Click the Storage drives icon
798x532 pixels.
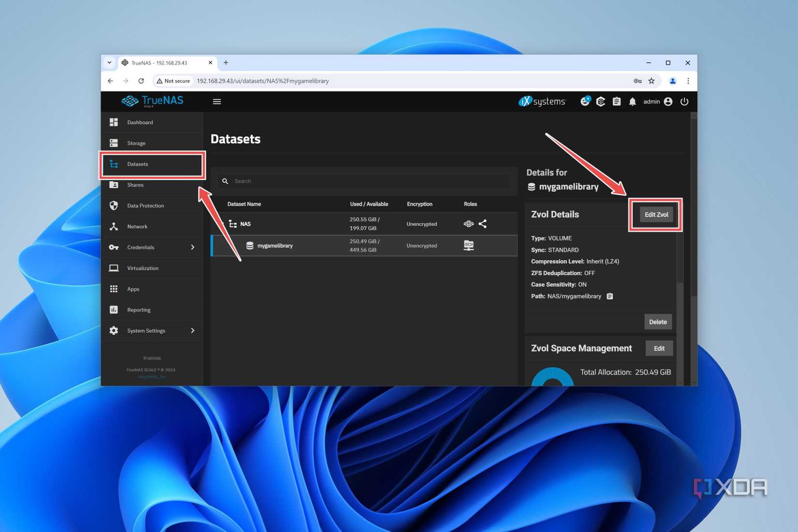114,143
